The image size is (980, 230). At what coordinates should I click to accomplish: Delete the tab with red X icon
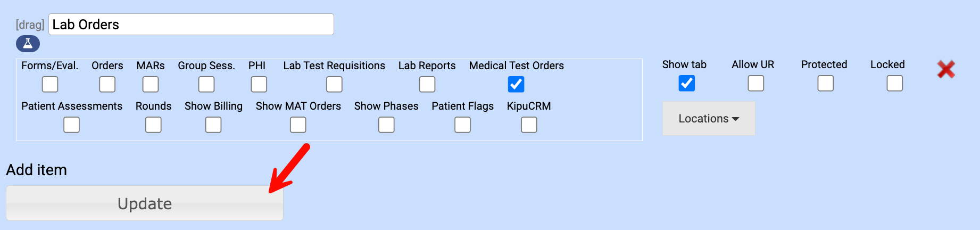coord(946,69)
